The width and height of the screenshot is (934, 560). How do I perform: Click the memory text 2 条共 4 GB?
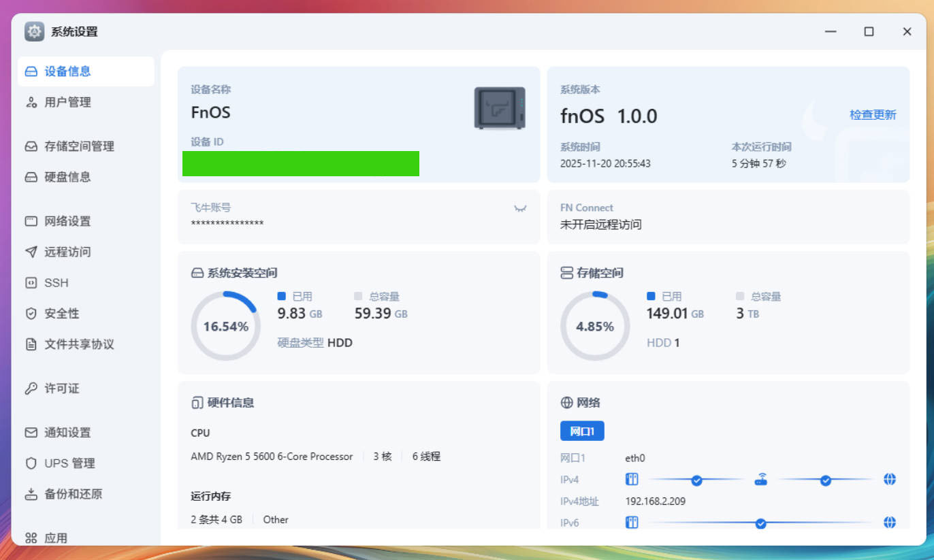(x=216, y=520)
